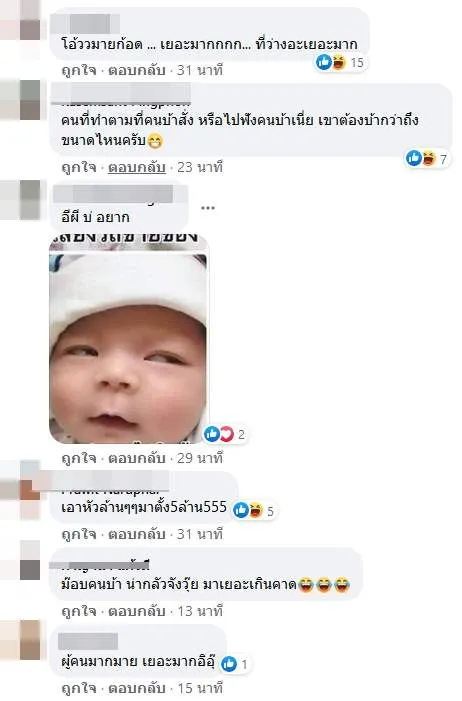462x701 pixels.
Task: Like the baby photo comment at 29 นาที
Action: click(x=79, y=458)
